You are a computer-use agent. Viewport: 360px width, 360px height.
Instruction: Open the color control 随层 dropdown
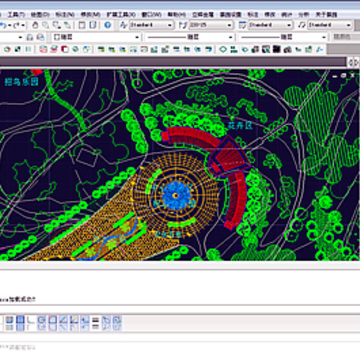tap(137, 37)
